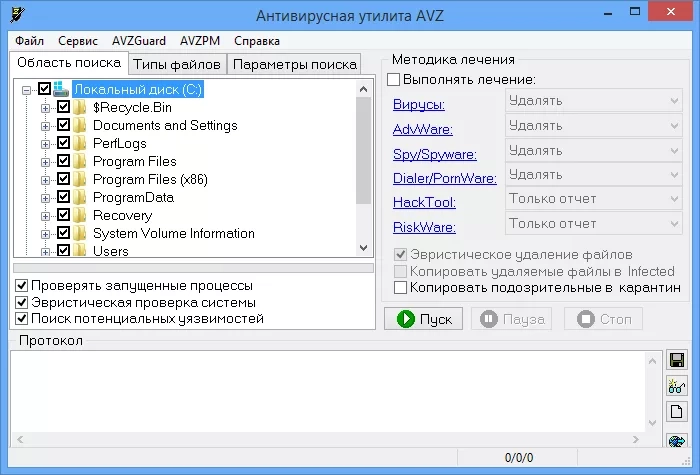Switch to Параметры поиска tab
Image resolution: width=700 pixels, height=475 pixels.
[x=295, y=65]
